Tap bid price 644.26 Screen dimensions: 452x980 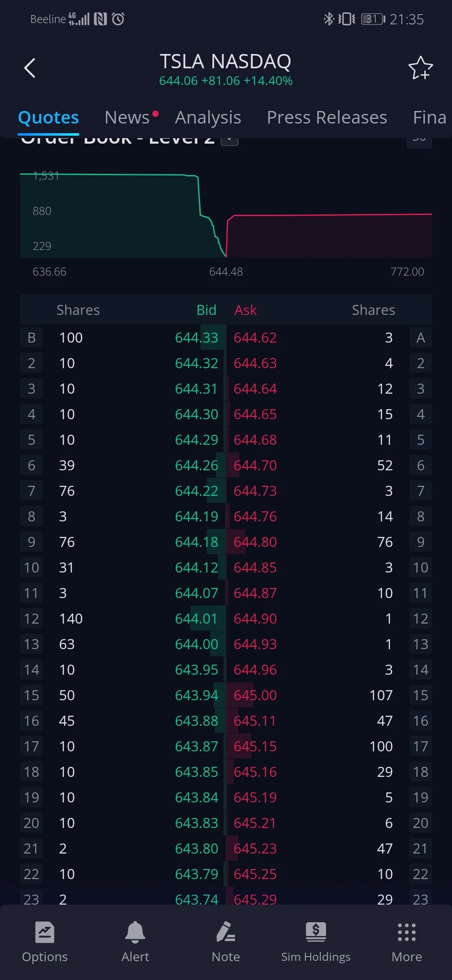coord(197,465)
